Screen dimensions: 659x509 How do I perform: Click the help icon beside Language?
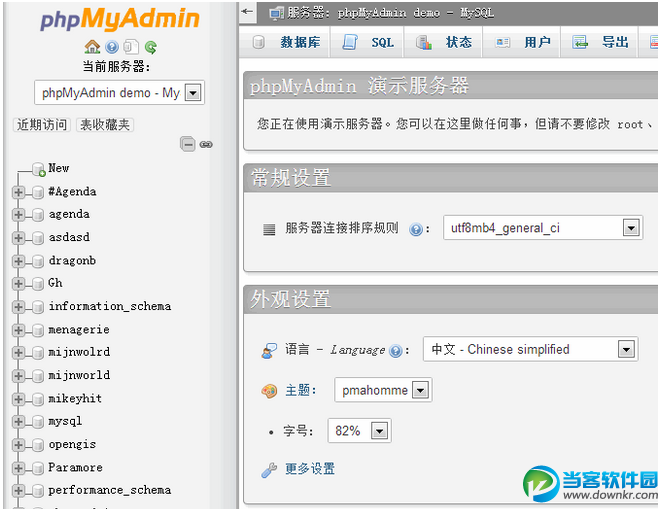[x=395, y=351]
